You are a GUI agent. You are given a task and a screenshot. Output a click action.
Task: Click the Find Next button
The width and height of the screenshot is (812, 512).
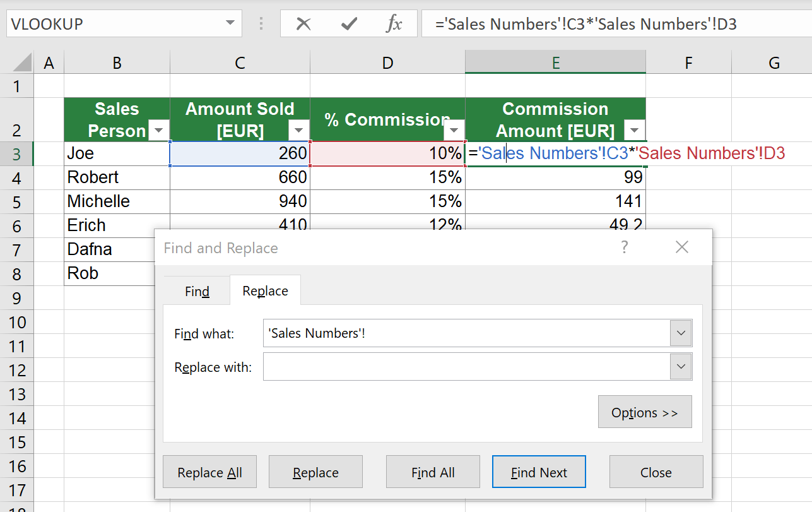point(539,471)
